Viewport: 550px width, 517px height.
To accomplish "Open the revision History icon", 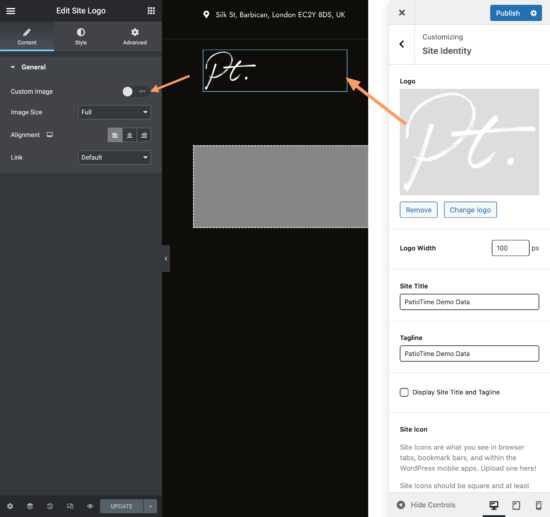I will tap(50, 506).
